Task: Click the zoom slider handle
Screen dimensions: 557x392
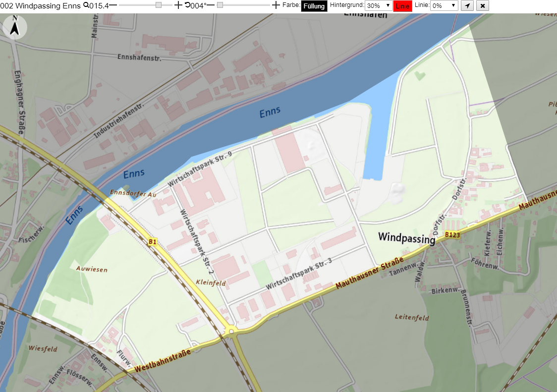Action: pos(159,5)
